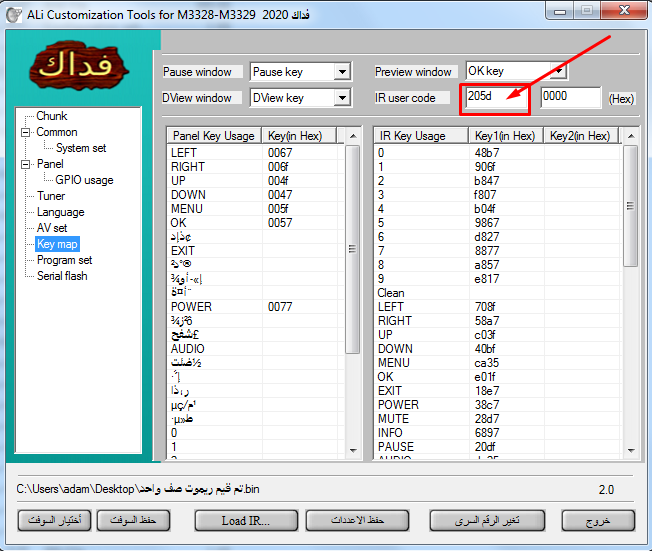652x551 pixels.
Task: Click the Load IR... button
Action: point(246,521)
